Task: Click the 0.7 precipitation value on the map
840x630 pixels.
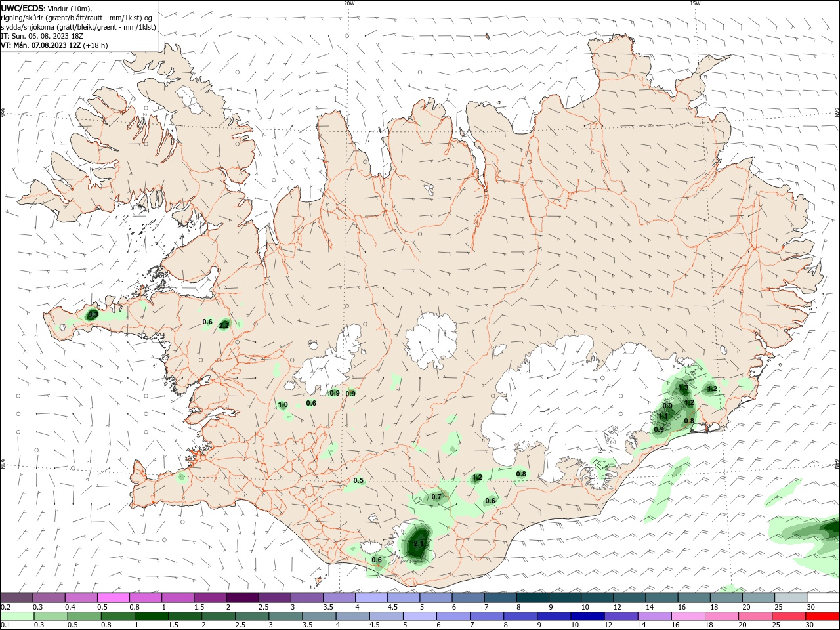Action: [x=436, y=497]
